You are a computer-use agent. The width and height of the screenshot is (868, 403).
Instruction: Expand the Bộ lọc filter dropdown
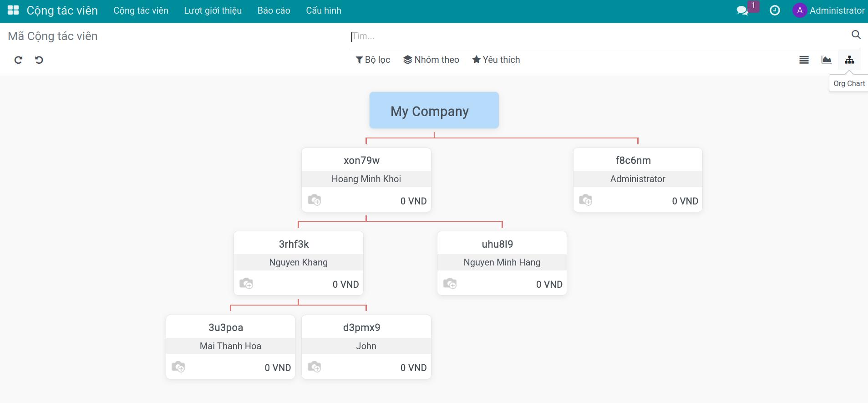(x=373, y=60)
